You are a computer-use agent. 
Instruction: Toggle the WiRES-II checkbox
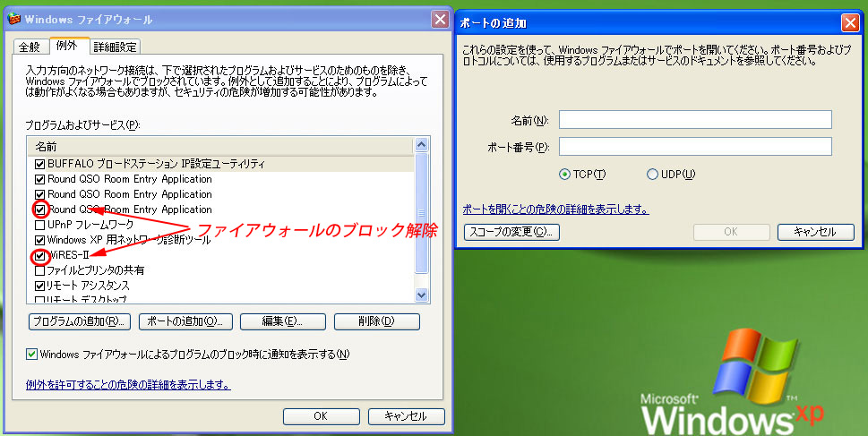point(39,256)
